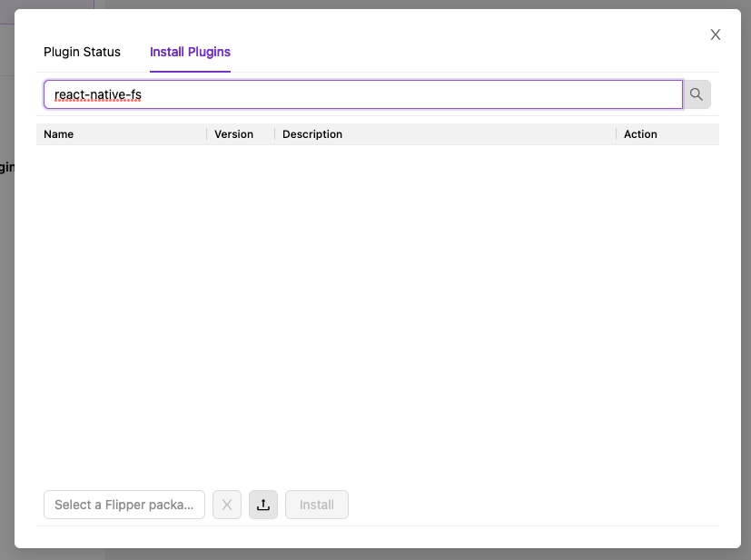Viewport: 751px width, 560px height.
Task: Select the upload arrow icon near Install
Action: point(262,505)
